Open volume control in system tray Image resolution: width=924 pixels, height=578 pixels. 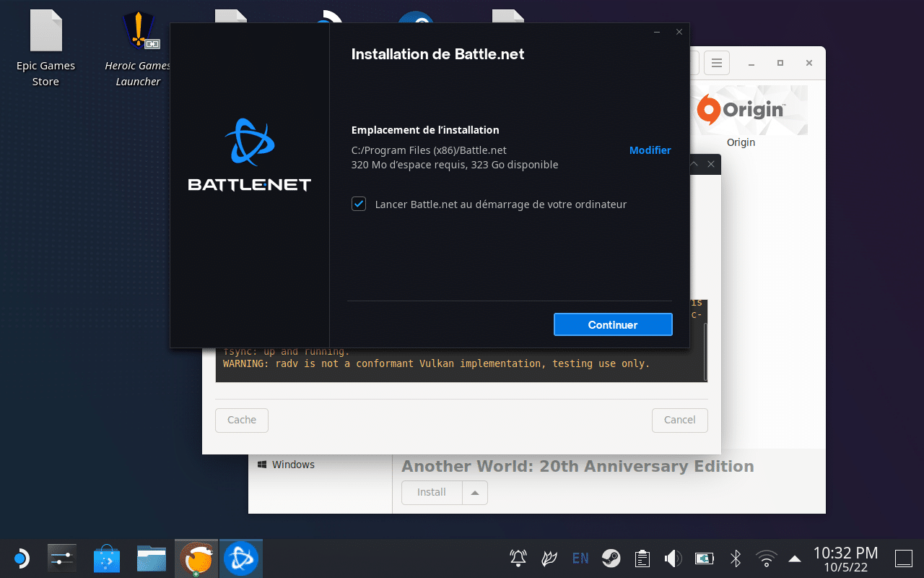point(673,558)
